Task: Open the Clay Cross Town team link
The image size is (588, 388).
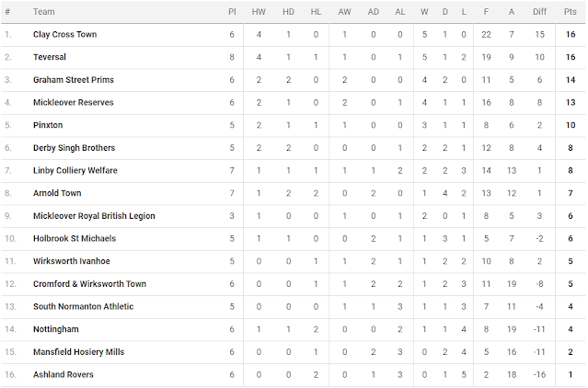Action: [65, 34]
